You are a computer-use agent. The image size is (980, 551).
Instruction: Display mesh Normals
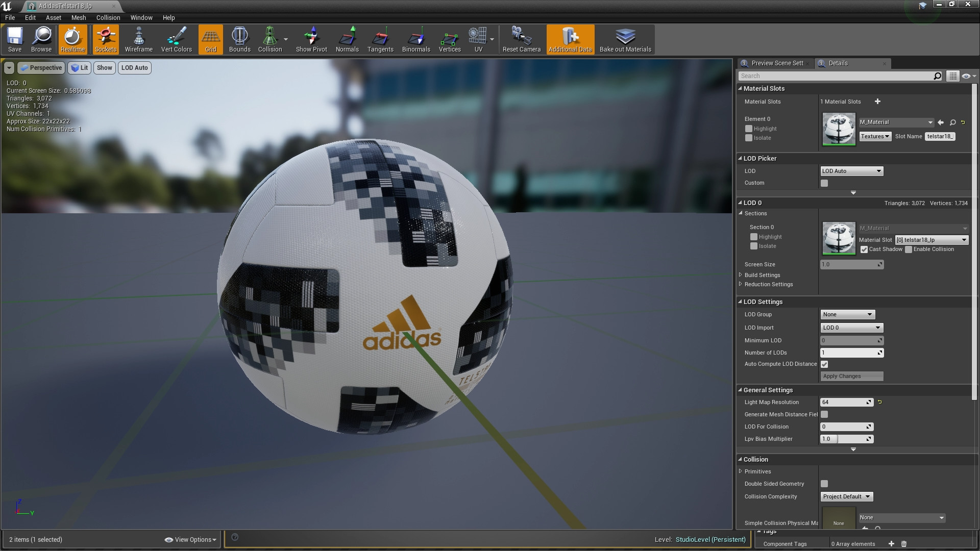pyautogui.click(x=347, y=40)
